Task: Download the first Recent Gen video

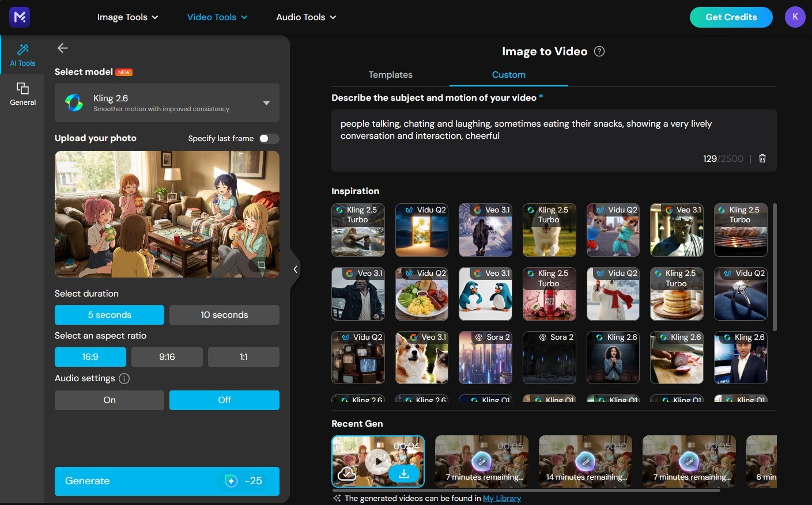Action: tap(404, 473)
